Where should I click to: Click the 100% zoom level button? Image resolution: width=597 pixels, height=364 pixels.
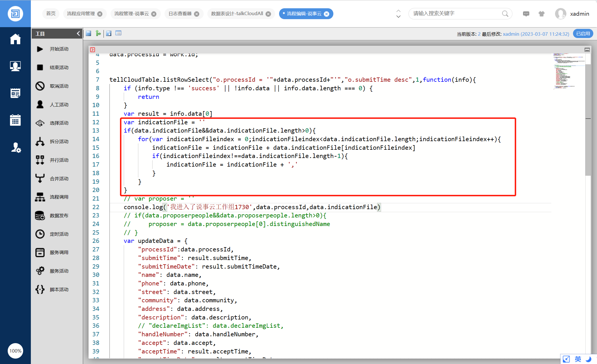click(15, 351)
